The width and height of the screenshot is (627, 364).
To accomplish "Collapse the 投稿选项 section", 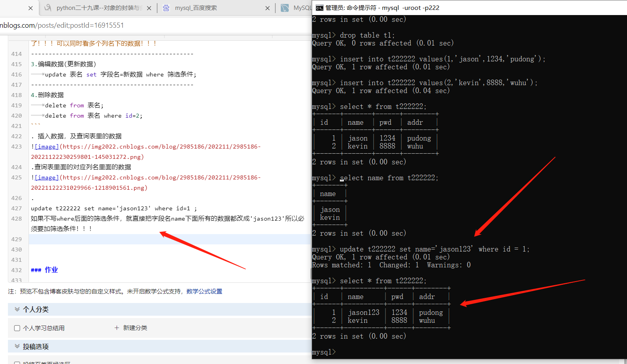I will click(17, 346).
